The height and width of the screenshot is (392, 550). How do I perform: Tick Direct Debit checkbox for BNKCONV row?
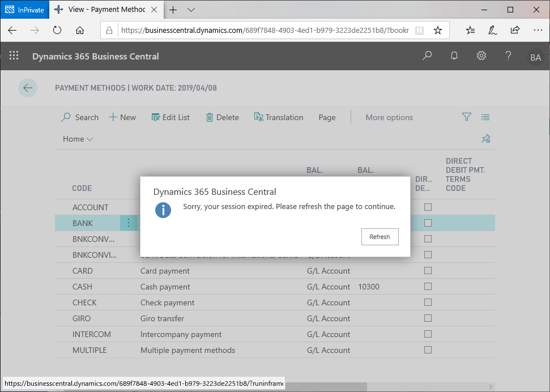[428, 238]
